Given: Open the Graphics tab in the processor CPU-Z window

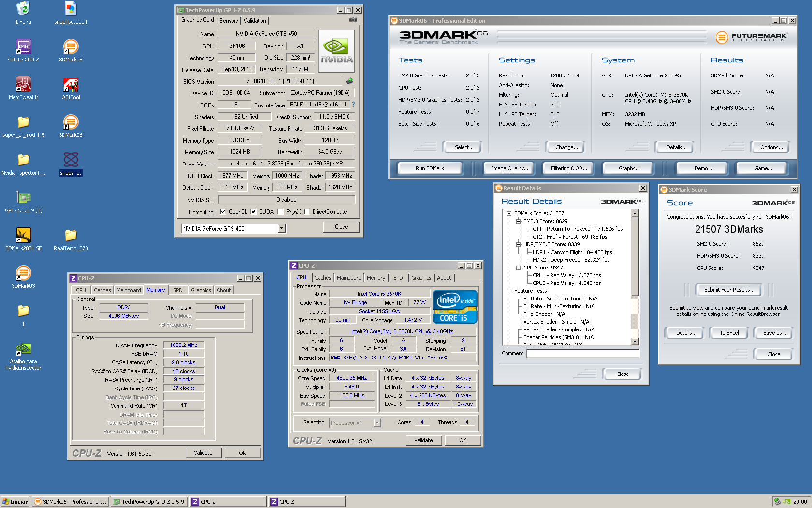Looking at the screenshot, I should click(x=421, y=278).
